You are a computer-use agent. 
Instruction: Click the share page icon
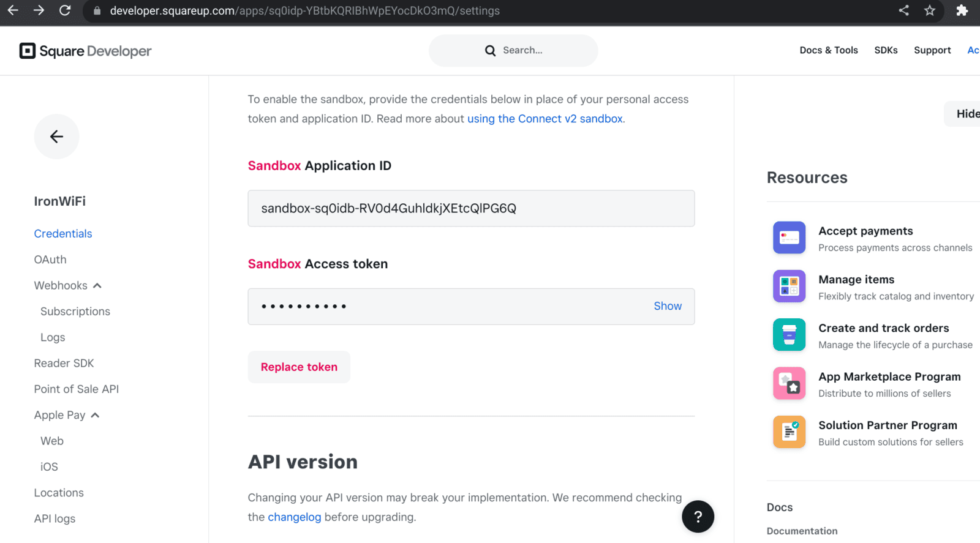(904, 10)
